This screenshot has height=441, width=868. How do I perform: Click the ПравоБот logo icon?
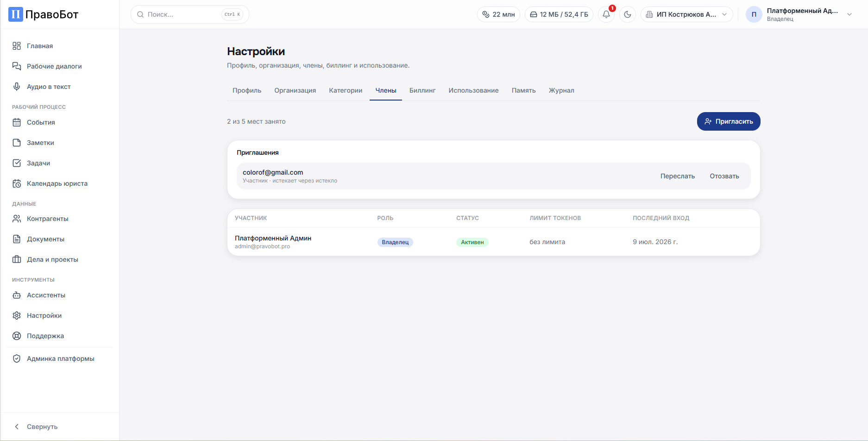pyautogui.click(x=15, y=14)
